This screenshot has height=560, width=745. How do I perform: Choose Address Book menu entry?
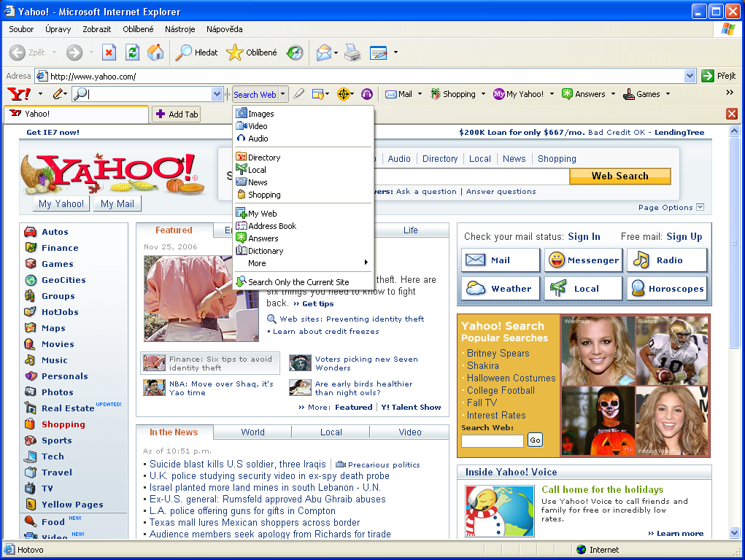tap(303, 226)
